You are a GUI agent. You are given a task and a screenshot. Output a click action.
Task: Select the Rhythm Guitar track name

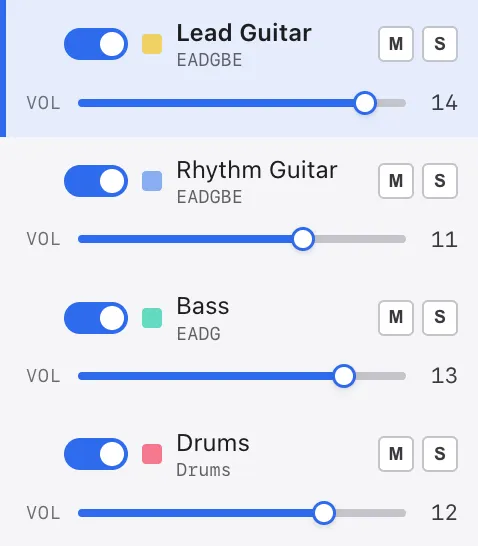[257, 170]
